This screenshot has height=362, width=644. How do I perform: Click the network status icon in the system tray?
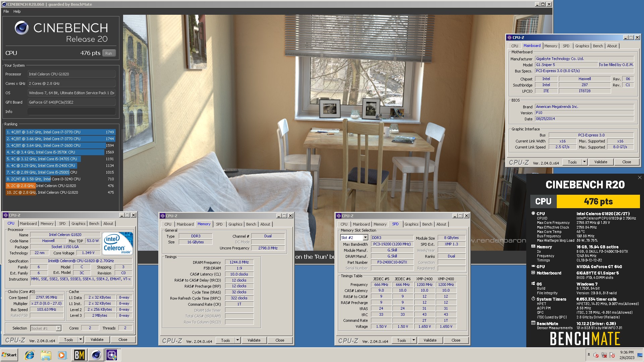tap(604, 355)
